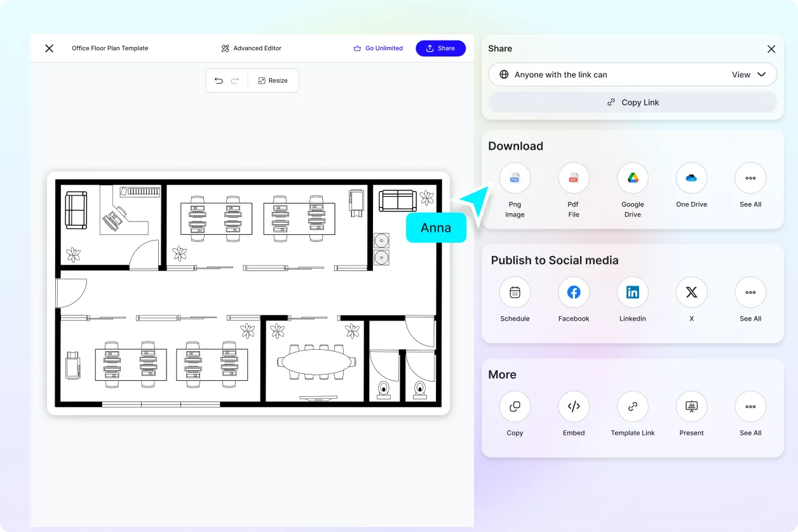Choose the Copy option under More
The image size is (798, 532).
tap(515, 407)
